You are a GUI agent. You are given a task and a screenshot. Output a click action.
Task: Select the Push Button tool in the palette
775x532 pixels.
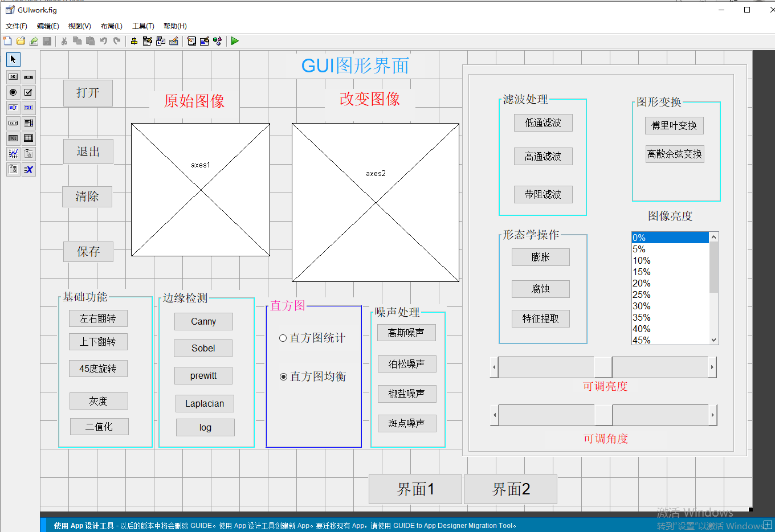13,77
